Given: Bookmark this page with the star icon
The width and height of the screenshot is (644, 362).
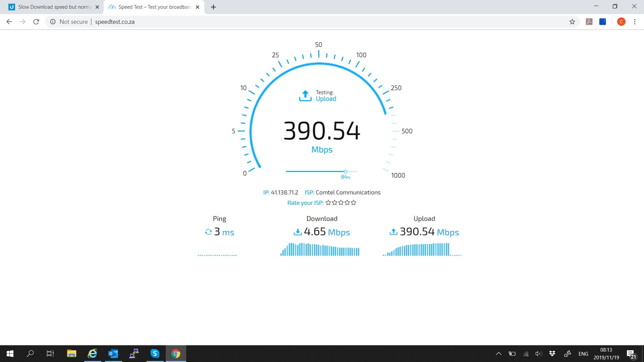Looking at the screenshot, I should click(572, 22).
